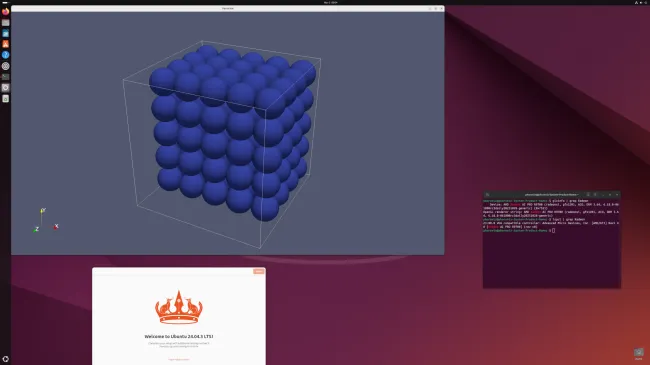
Task: Click the leftmost icon button in the Terminal header
Action: tap(488, 195)
